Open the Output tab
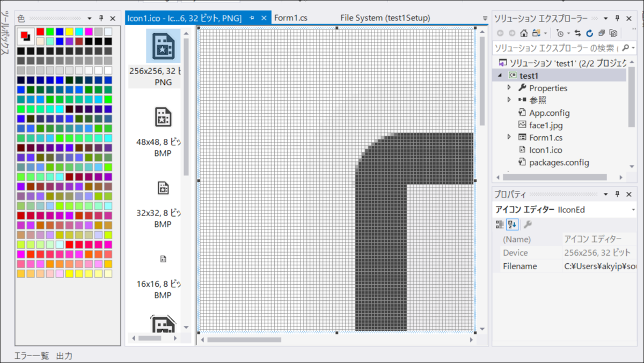The width and height of the screenshot is (644, 363). tap(64, 355)
